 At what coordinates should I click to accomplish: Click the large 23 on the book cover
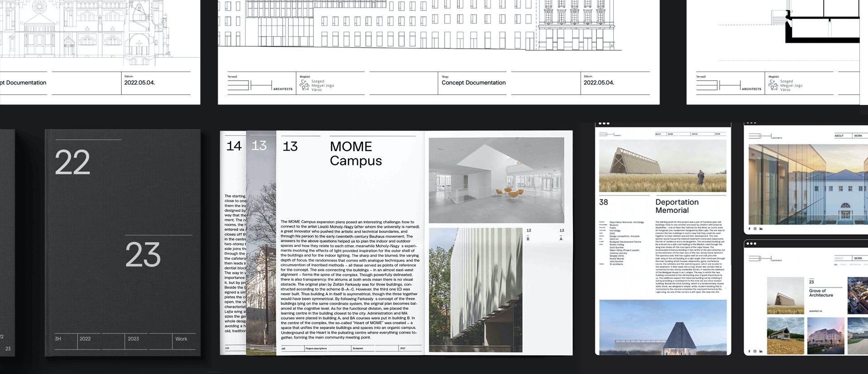coord(143,255)
